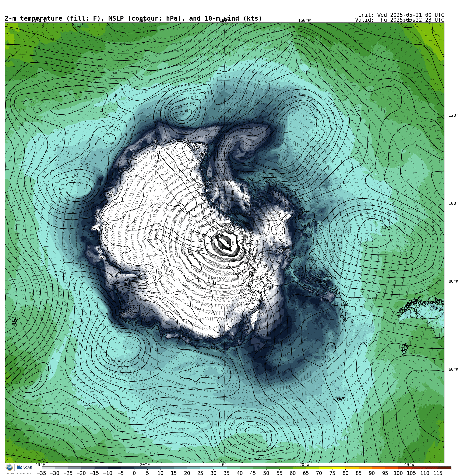
Task: Click the '50' colorbar tick label
Action: tap(266, 473)
